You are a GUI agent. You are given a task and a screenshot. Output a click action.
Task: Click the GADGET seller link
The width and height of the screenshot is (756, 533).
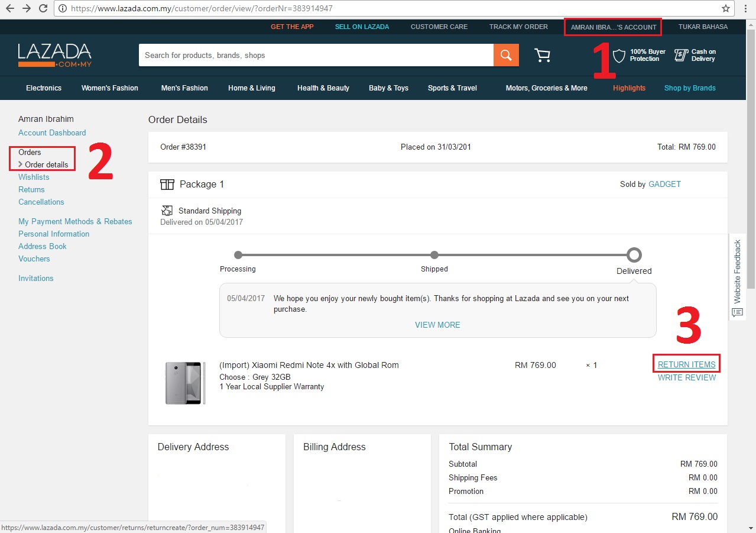coord(664,184)
